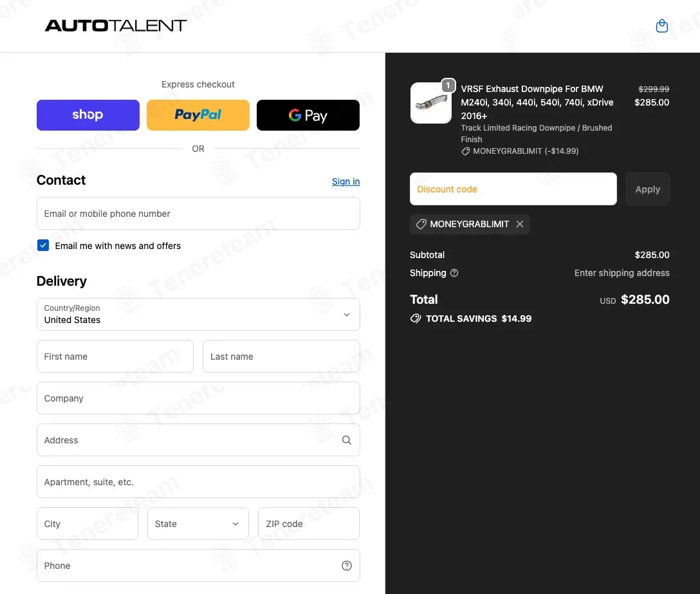Click the item quantity badge
This screenshot has width=700, height=594.
pyautogui.click(x=448, y=85)
